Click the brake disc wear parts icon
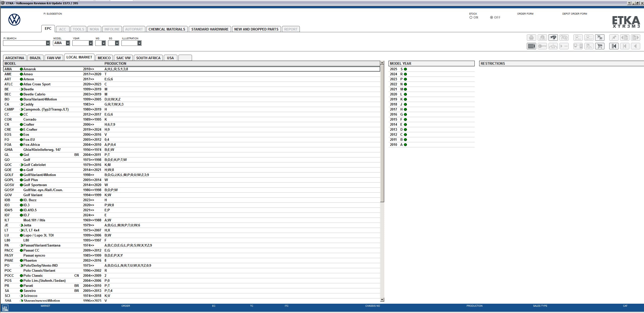Image resolution: width=644 pixels, height=313 pixels. click(542, 38)
